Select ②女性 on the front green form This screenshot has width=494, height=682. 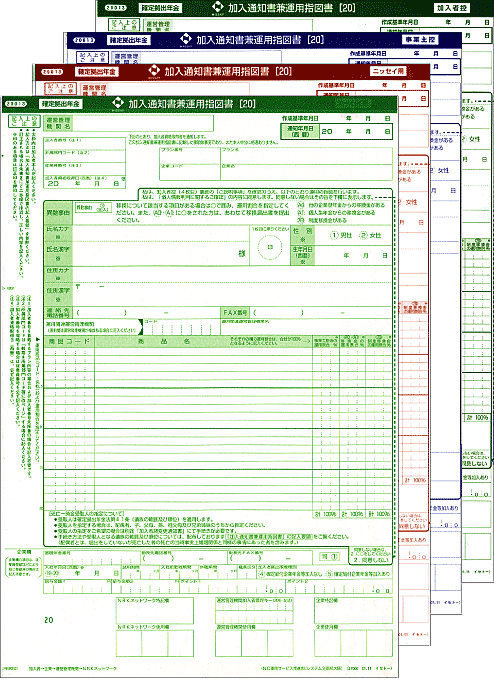(x=370, y=235)
